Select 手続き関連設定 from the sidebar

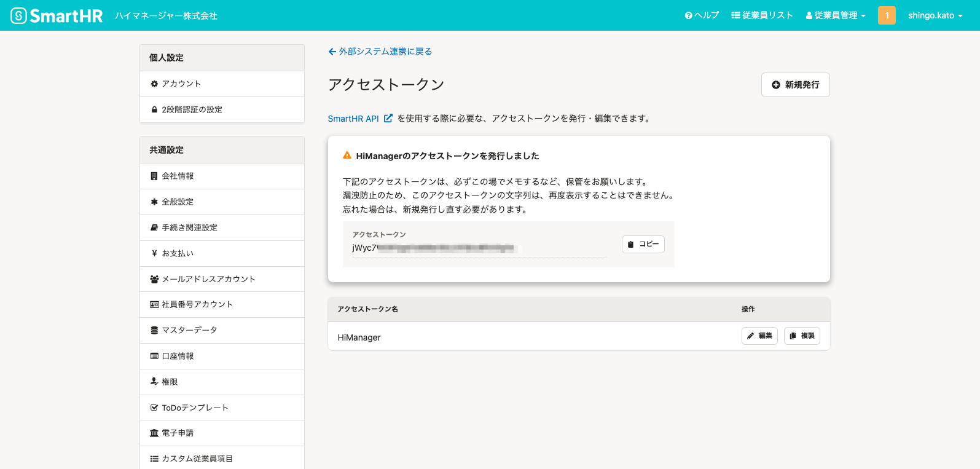click(189, 227)
